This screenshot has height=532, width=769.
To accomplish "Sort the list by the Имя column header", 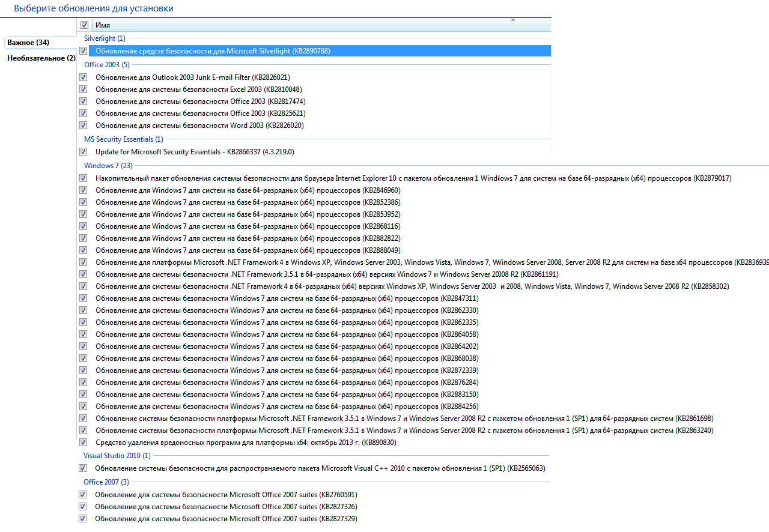I will coord(300,25).
